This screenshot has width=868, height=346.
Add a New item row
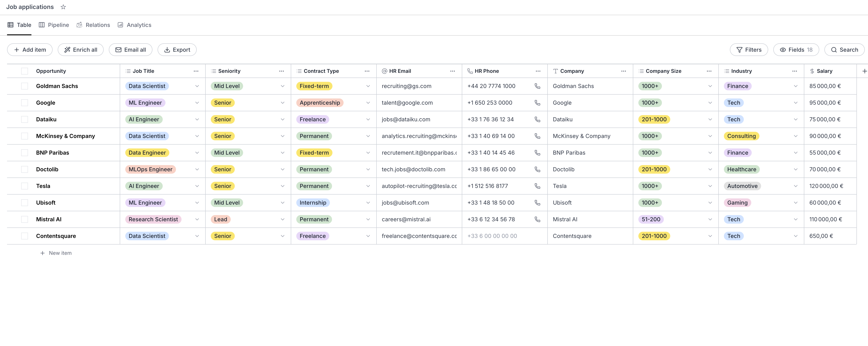coord(56,253)
